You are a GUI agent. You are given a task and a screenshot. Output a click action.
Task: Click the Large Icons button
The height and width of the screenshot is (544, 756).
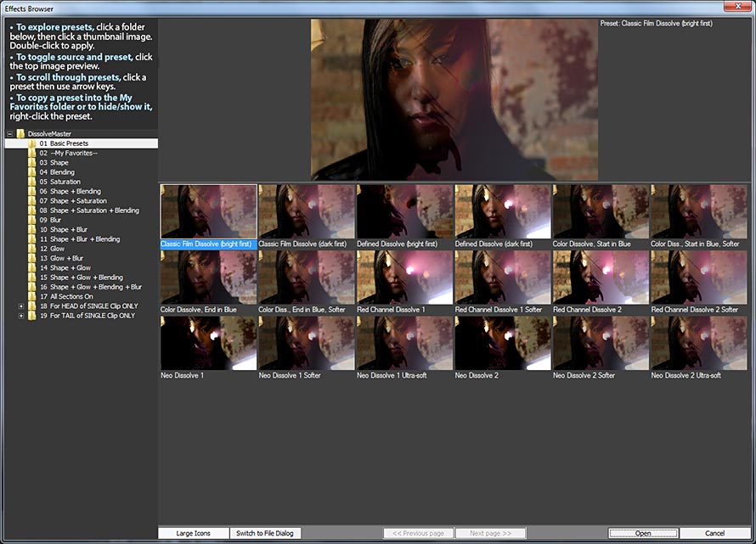194,533
